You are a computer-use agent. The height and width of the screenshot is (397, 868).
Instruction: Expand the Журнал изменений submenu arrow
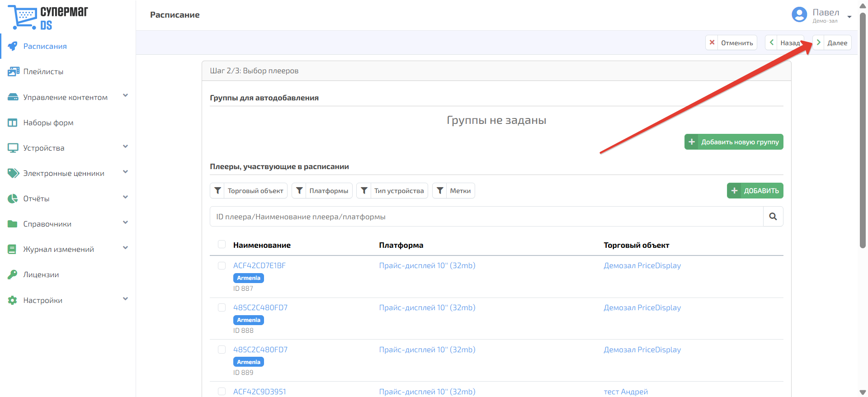(125, 248)
